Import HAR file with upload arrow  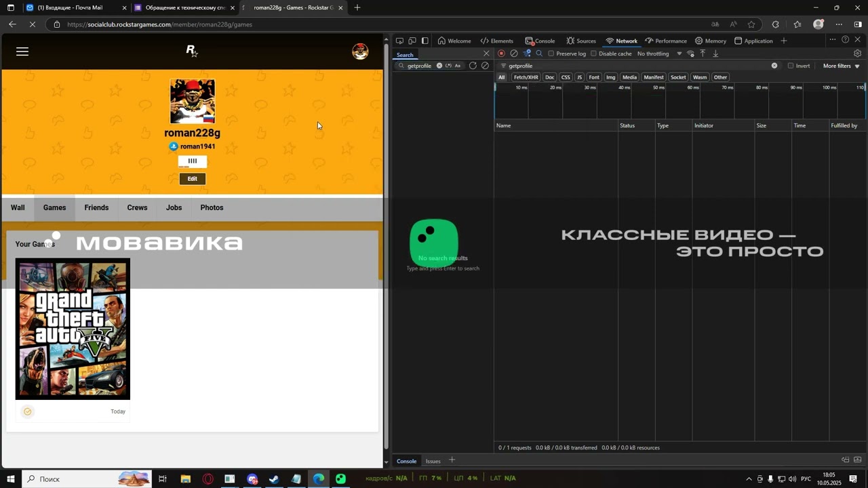point(703,54)
